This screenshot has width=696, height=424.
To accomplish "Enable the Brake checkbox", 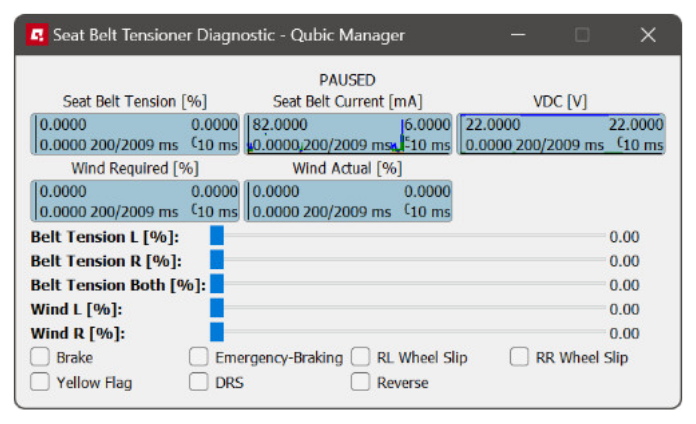I will (40, 357).
